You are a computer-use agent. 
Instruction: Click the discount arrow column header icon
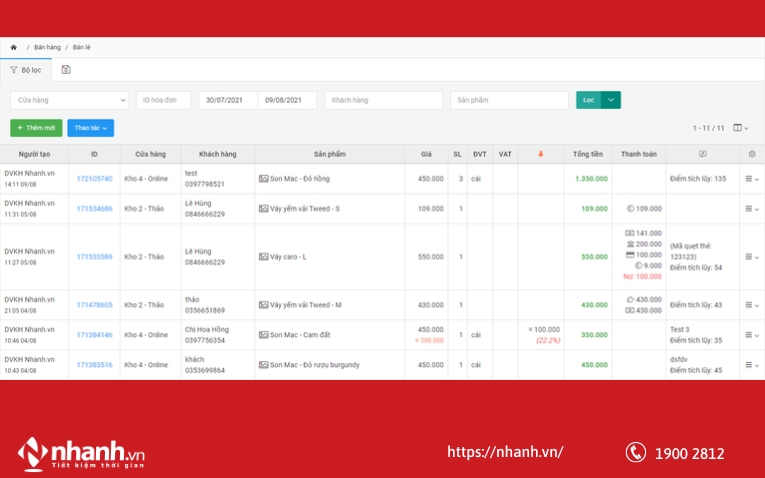point(541,154)
